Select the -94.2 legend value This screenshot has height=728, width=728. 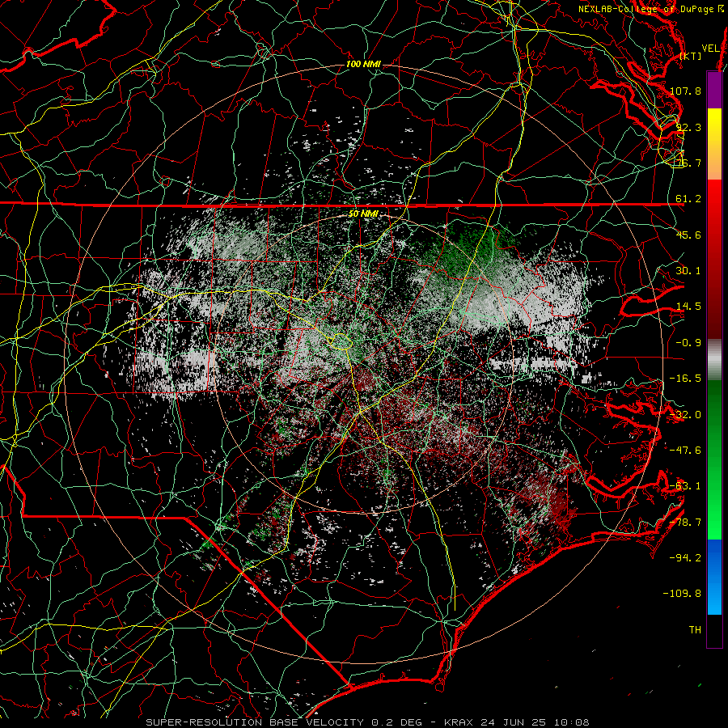685,558
